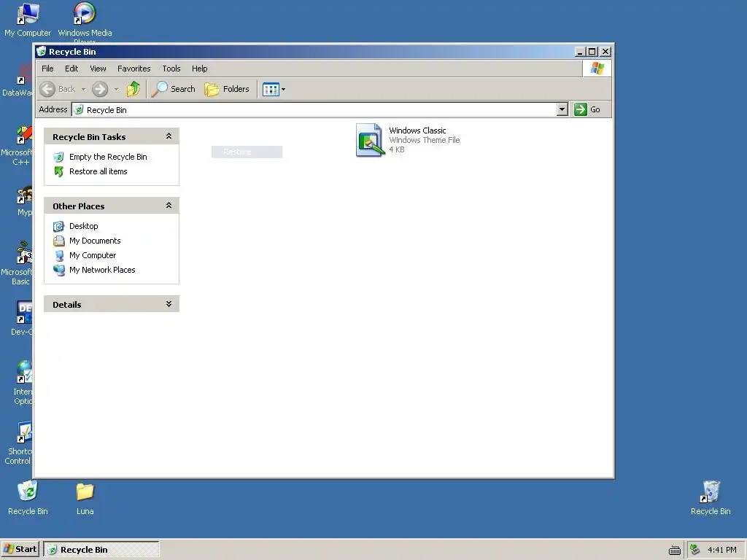Click the My Documents folder icon in sidebar
Screen dimensions: 747x560
[58, 241]
